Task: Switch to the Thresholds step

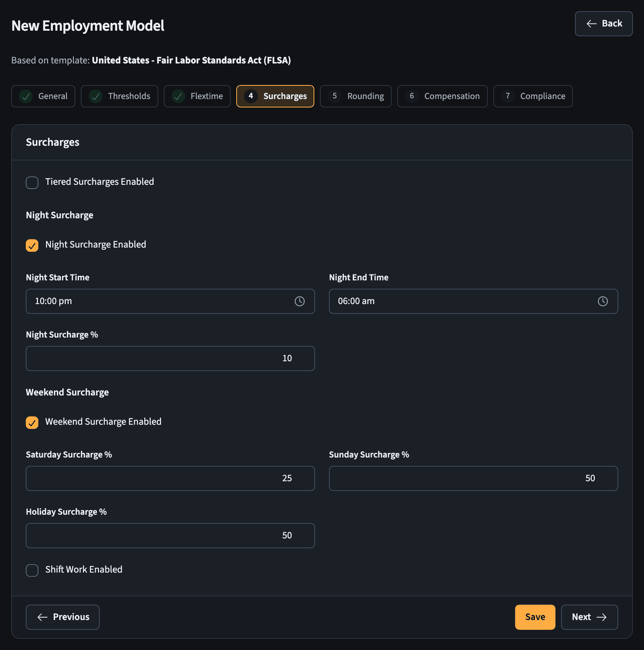Action: point(120,96)
